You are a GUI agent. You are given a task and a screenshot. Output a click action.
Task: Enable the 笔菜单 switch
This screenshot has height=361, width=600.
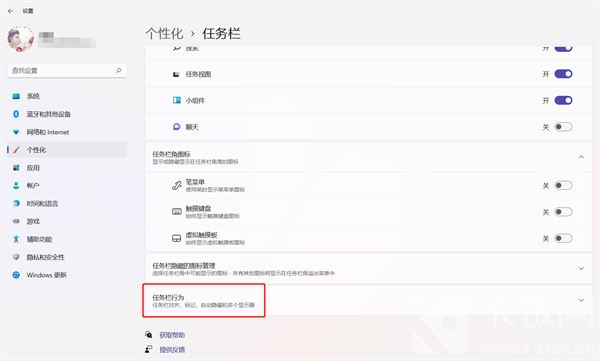coord(563,186)
